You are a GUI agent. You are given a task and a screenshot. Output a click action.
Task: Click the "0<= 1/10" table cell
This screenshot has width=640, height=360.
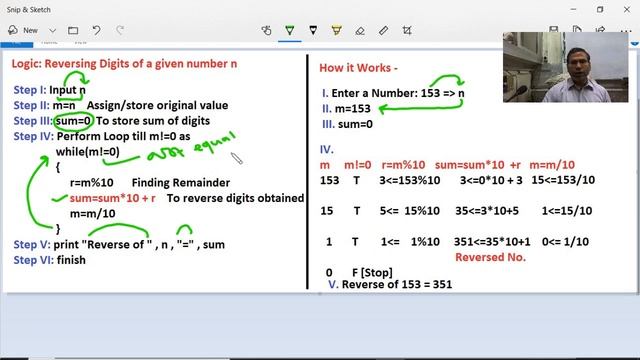(x=565, y=242)
